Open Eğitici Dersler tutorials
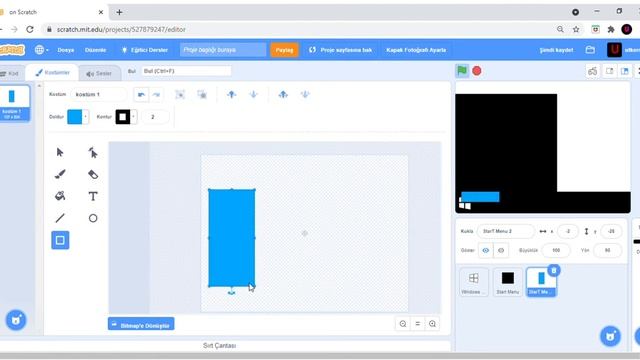 (x=145, y=50)
